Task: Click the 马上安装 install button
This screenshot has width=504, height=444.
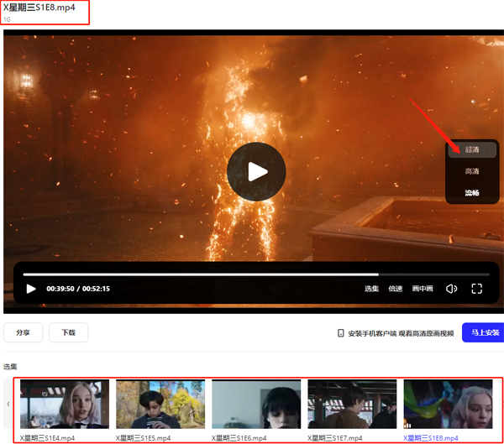Action: pos(484,332)
